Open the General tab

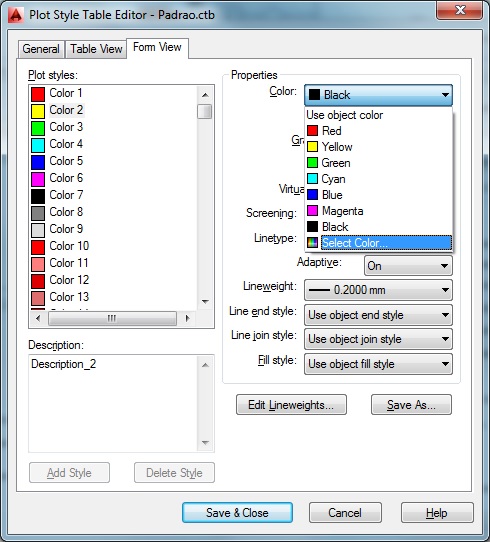41,49
